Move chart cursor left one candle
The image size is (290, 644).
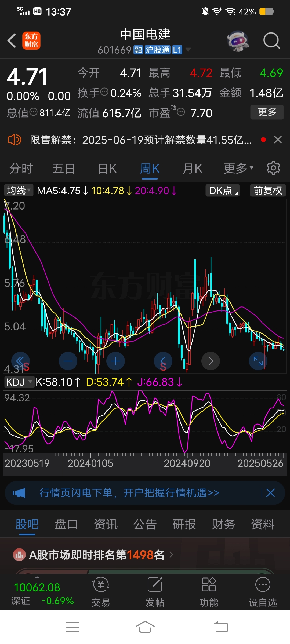(163, 361)
